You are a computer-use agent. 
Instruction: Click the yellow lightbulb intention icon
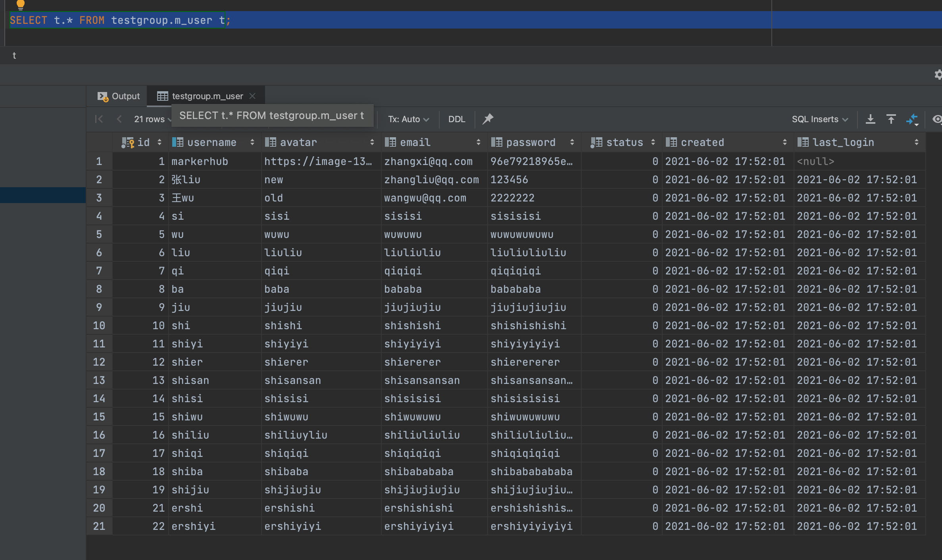21,4
